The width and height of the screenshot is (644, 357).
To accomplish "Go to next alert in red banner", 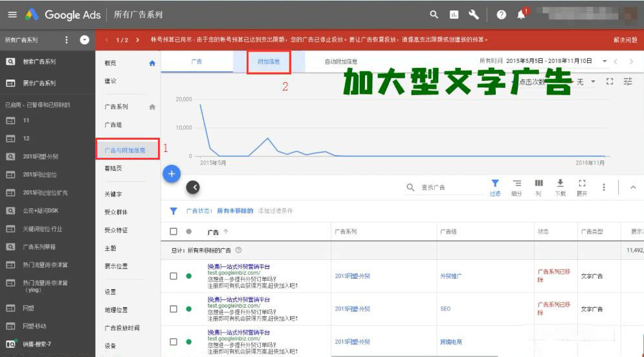I will click(x=138, y=40).
